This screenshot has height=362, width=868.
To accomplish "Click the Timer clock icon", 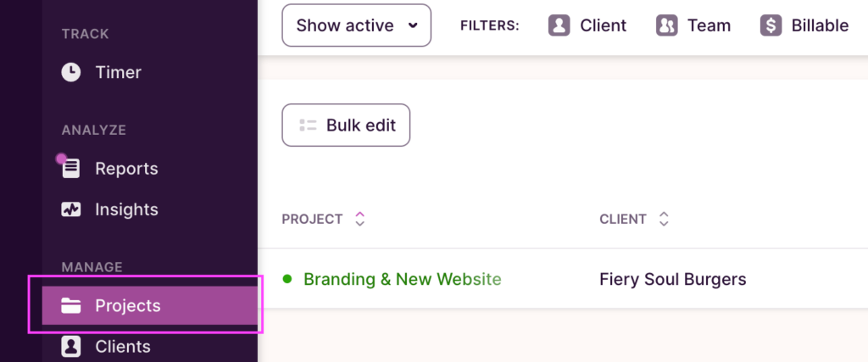I will pyautogui.click(x=71, y=73).
